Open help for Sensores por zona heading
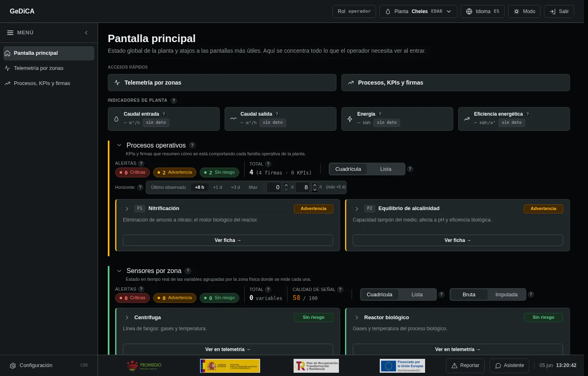 pyautogui.click(x=188, y=271)
